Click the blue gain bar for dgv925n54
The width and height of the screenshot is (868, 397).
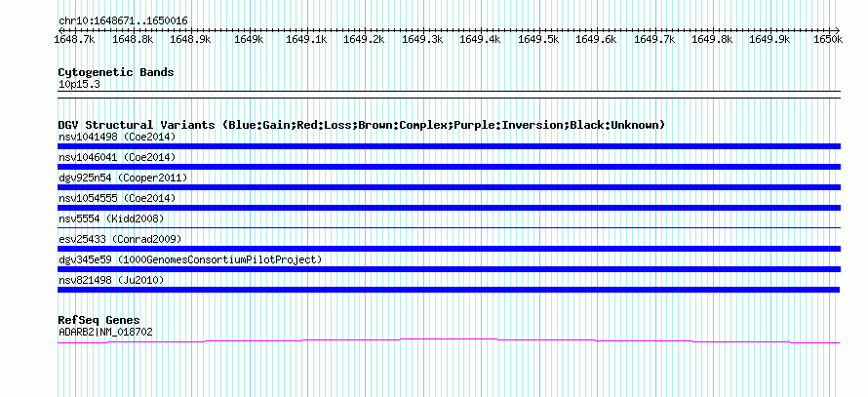(449, 187)
